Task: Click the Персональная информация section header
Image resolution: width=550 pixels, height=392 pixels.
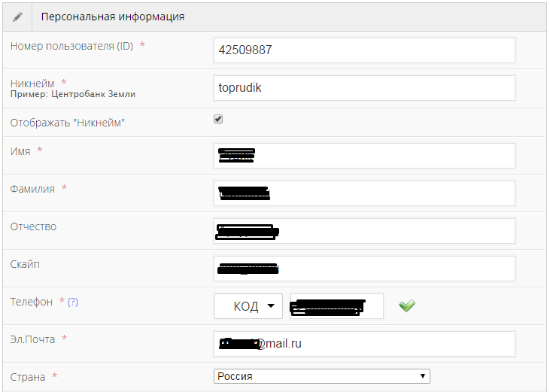Action: point(113,16)
